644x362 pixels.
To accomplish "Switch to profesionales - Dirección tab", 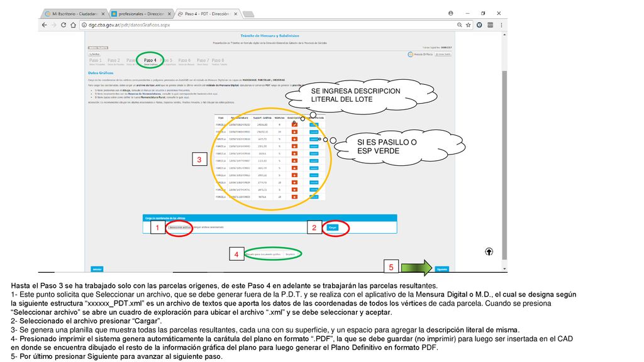I will (x=140, y=14).
